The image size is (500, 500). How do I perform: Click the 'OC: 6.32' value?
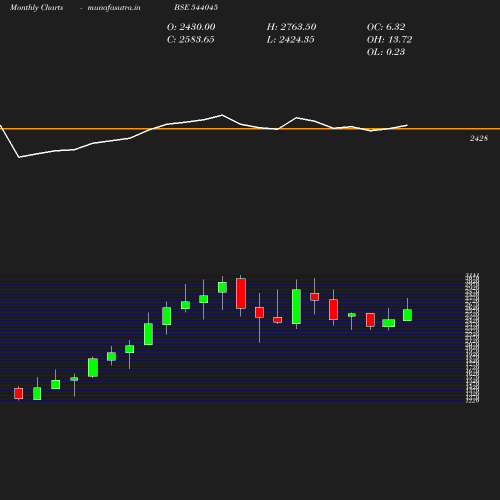coord(386,27)
